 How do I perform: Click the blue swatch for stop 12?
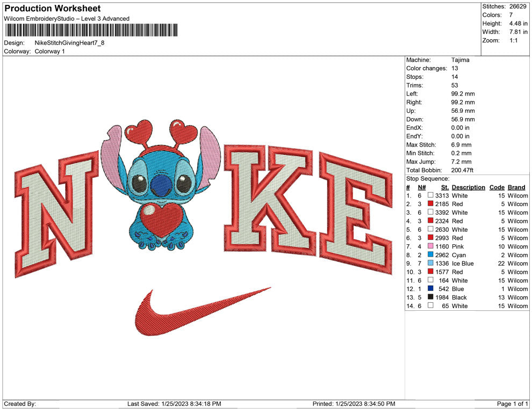coord(430,288)
